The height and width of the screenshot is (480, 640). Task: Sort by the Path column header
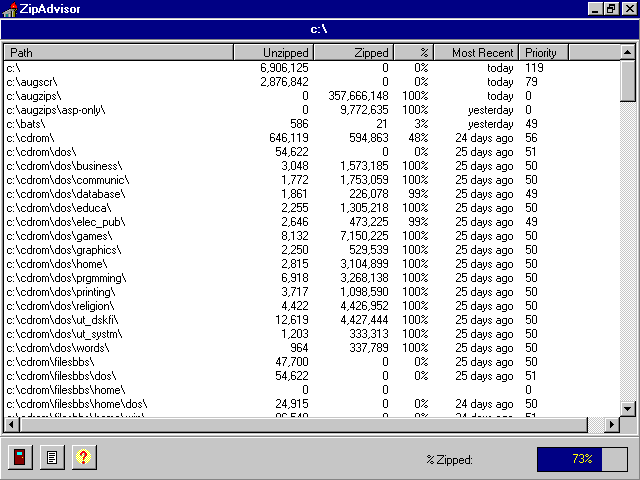pos(118,52)
